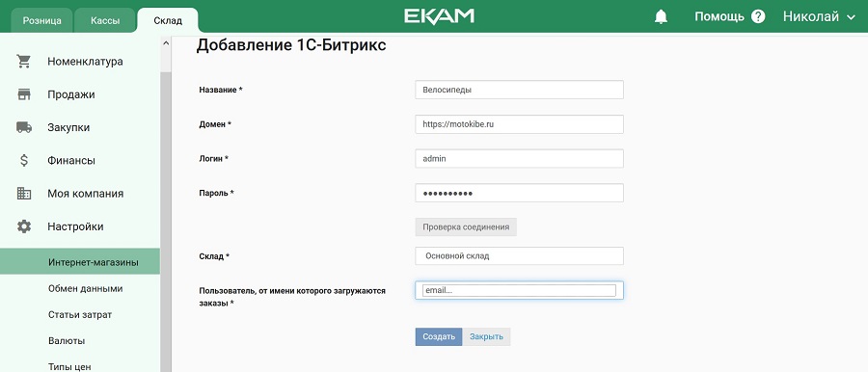
Task: Click the EKAM logo
Action: tap(439, 16)
